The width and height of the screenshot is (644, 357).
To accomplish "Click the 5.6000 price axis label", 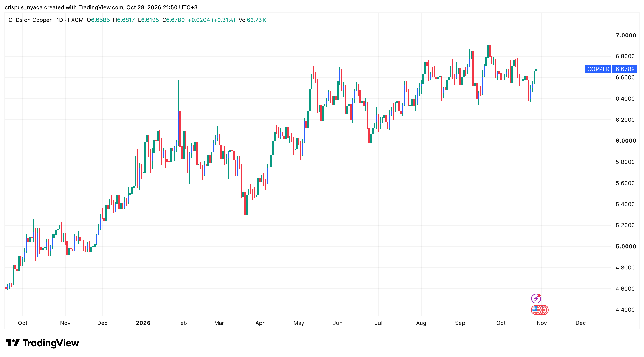I will coord(625,183).
